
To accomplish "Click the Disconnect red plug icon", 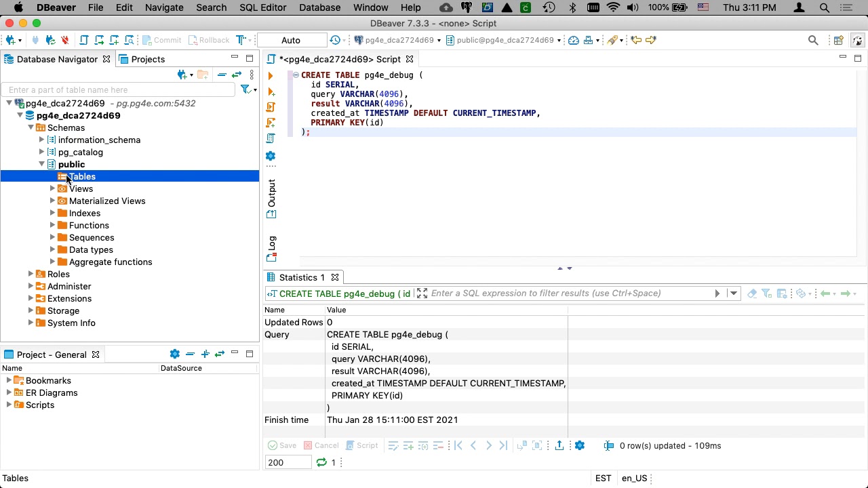I will (x=65, y=40).
